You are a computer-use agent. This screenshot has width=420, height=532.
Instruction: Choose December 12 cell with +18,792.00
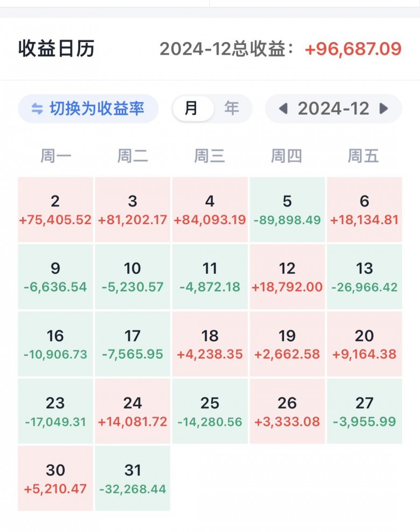pos(287,277)
